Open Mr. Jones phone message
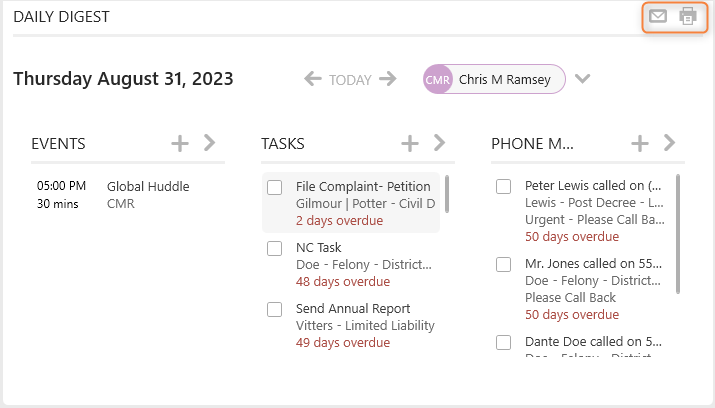This screenshot has width=715, height=408. [x=593, y=263]
